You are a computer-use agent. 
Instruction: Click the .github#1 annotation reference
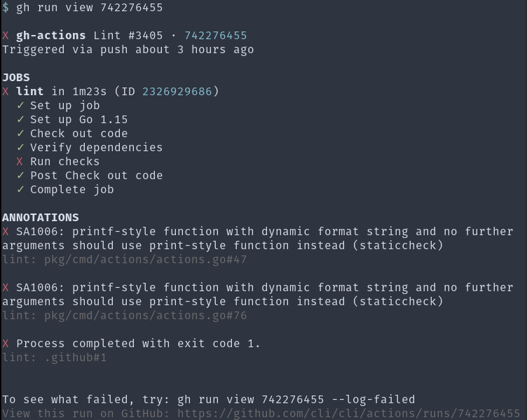coord(75,358)
